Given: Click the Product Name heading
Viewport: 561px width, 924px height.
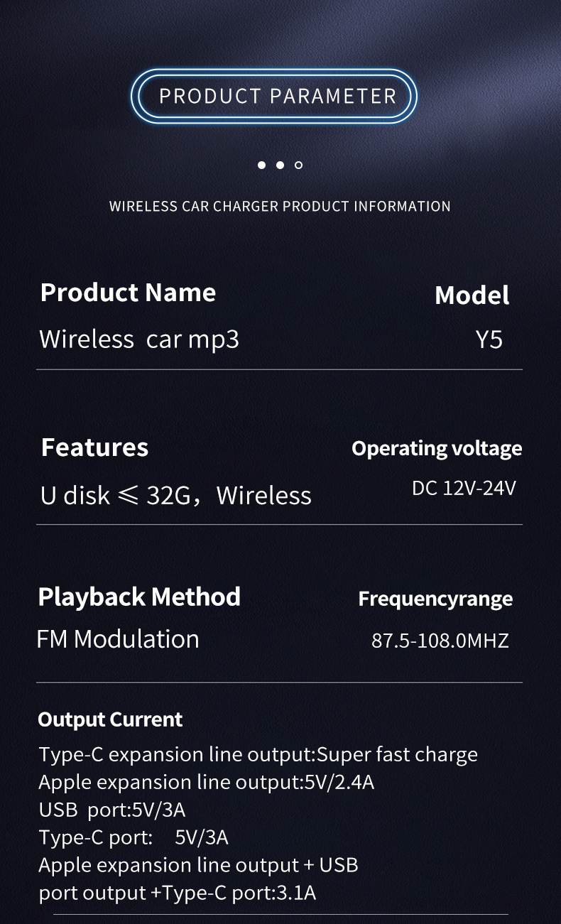Looking at the screenshot, I should (128, 293).
